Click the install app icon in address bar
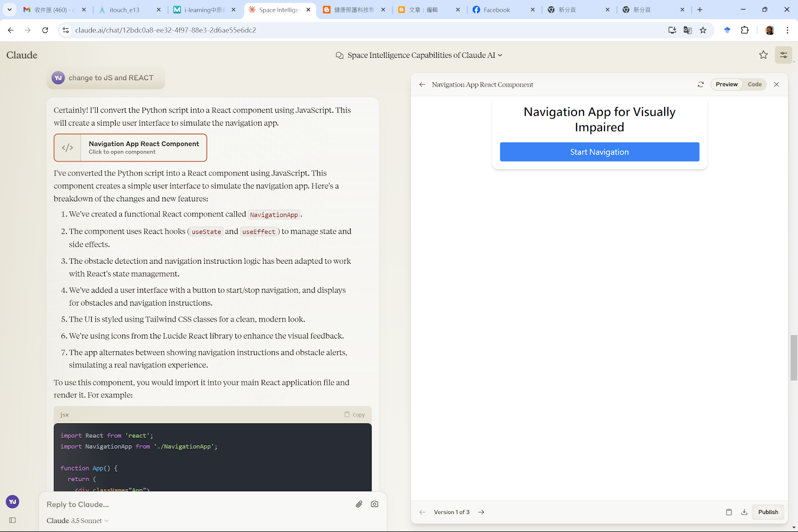 pyautogui.click(x=672, y=30)
